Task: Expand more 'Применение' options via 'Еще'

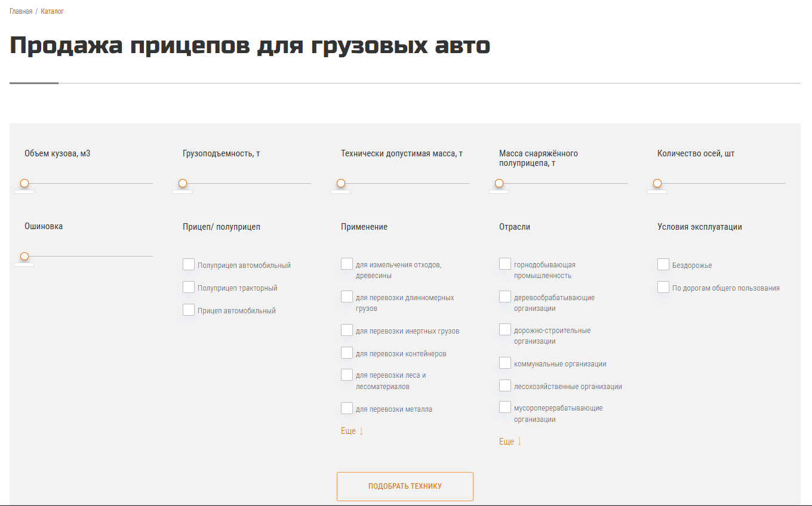Action: click(352, 431)
